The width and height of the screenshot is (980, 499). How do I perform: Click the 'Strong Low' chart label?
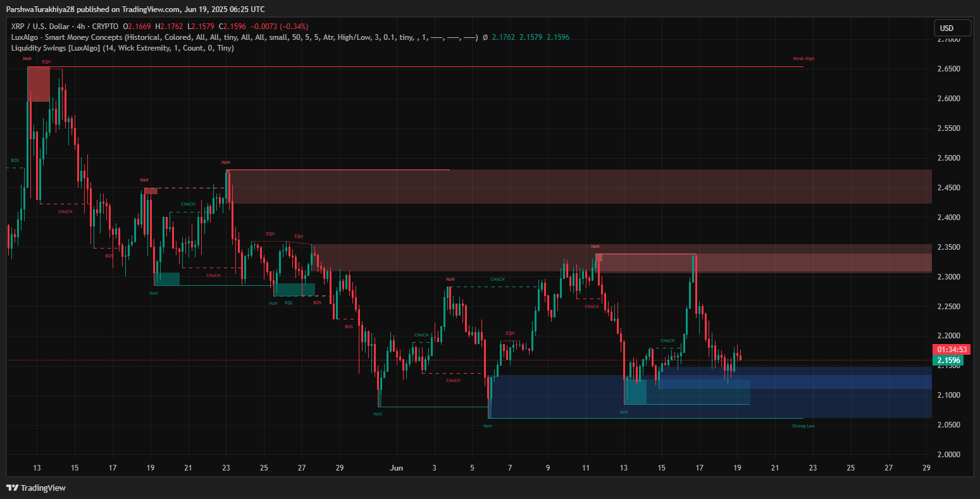click(803, 426)
